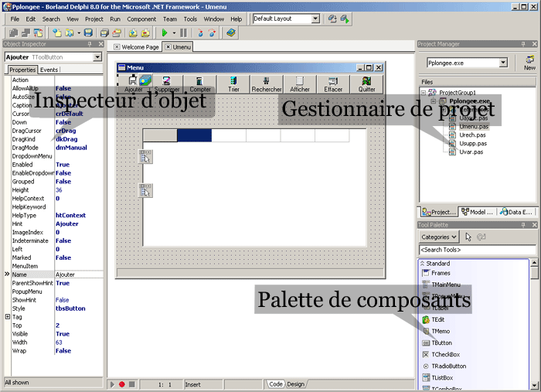The width and height of the screenshot is (541, 392).
Task: Click the Save Current Desktop icon
Action: [332, 19]
